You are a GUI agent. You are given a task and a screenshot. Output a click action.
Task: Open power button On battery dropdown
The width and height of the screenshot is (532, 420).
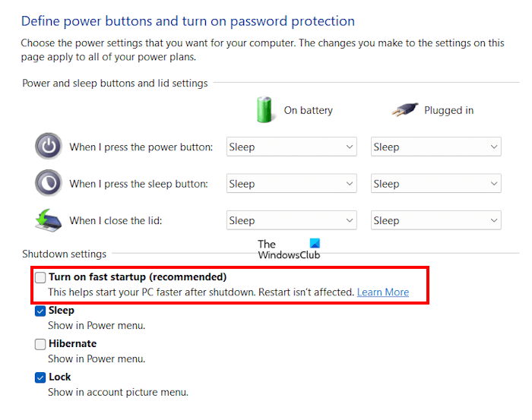[x=292, y=147]
